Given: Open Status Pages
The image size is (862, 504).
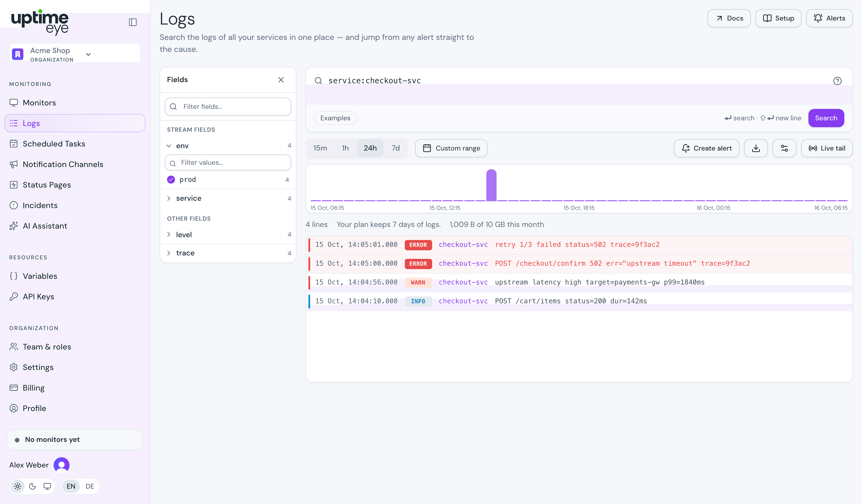Looking at the screenshot, I should [75, 185].
